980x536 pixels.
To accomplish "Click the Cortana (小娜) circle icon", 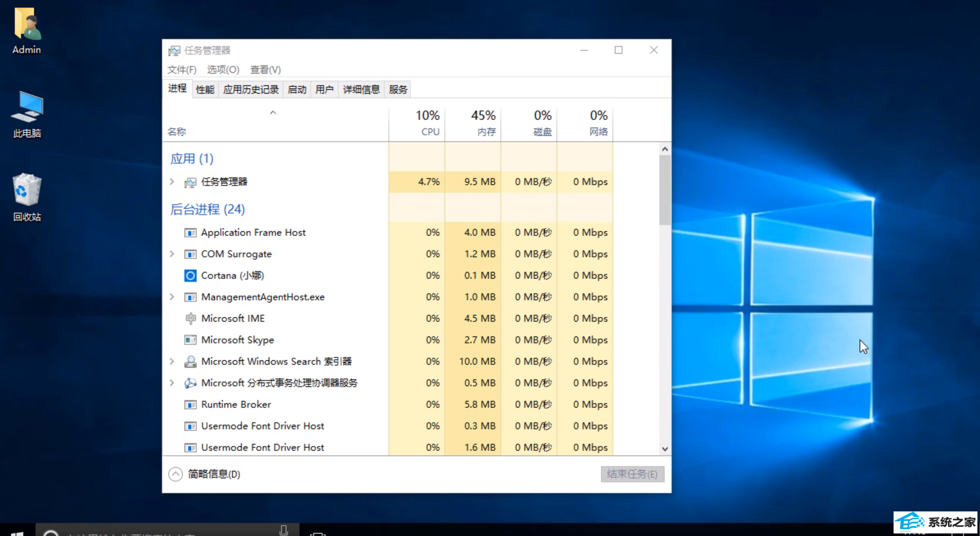I will coord(190,276).
